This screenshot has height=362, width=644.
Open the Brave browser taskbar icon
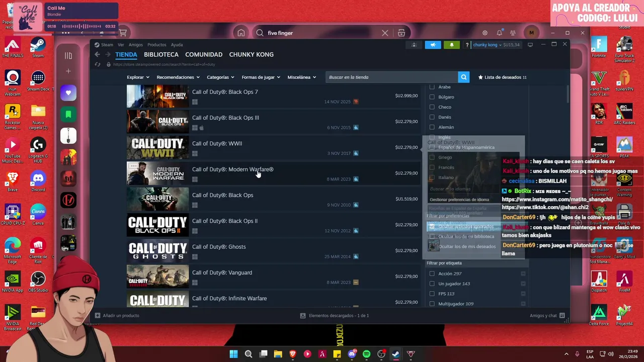click(x=293, y=354)
